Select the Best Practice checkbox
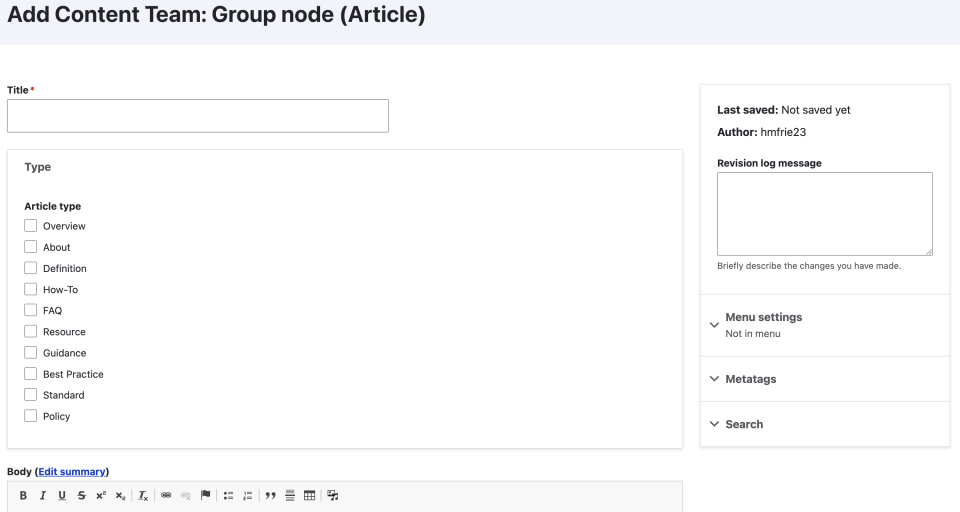 (x=31, y=374)
